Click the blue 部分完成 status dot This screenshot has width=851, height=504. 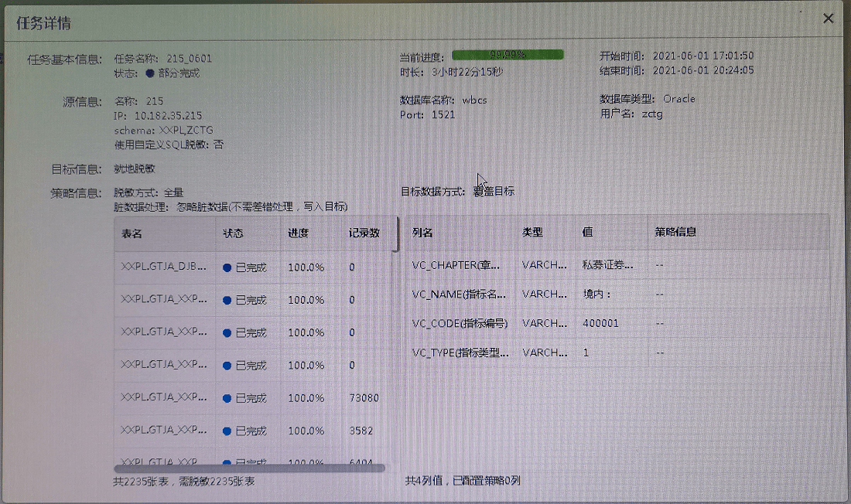tap(150, 73)
